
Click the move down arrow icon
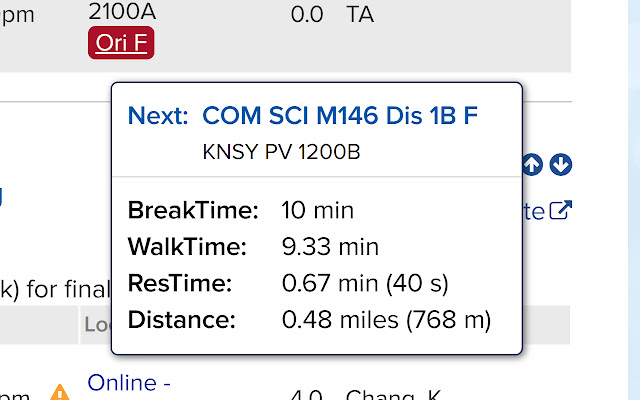pos(561,165)
